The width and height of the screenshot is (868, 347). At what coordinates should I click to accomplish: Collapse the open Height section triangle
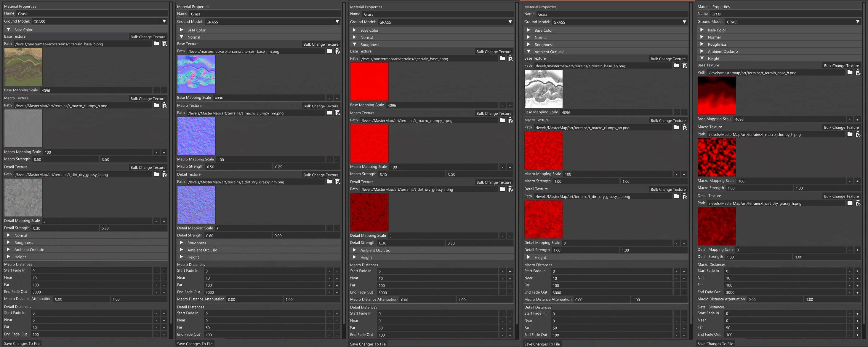point(702,58)
